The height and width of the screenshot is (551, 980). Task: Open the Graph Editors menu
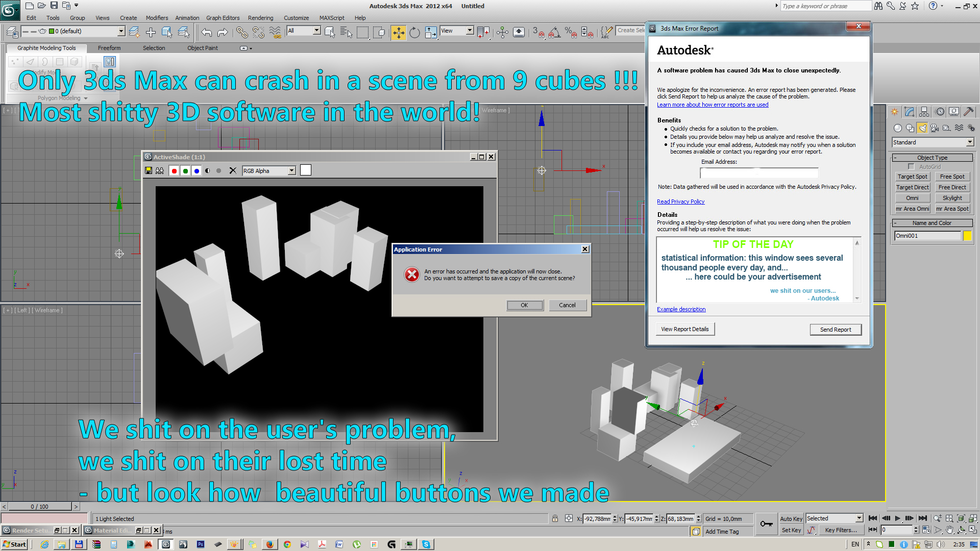[223, 18]
